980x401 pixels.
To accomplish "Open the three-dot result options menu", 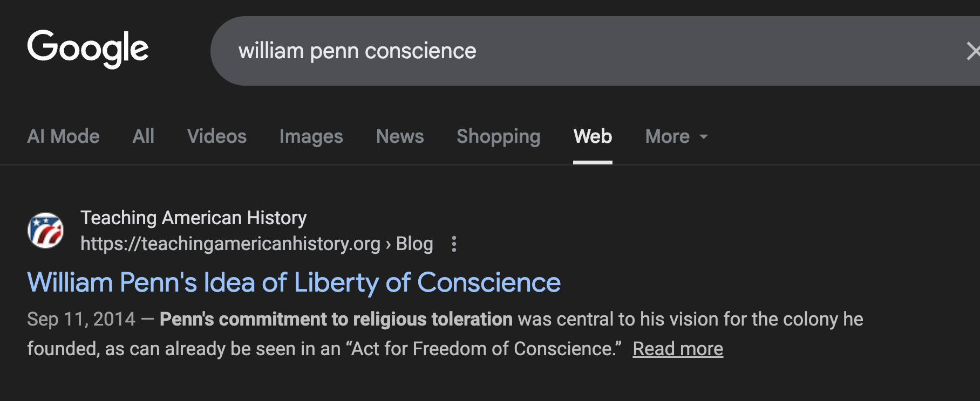I will 454,244.
